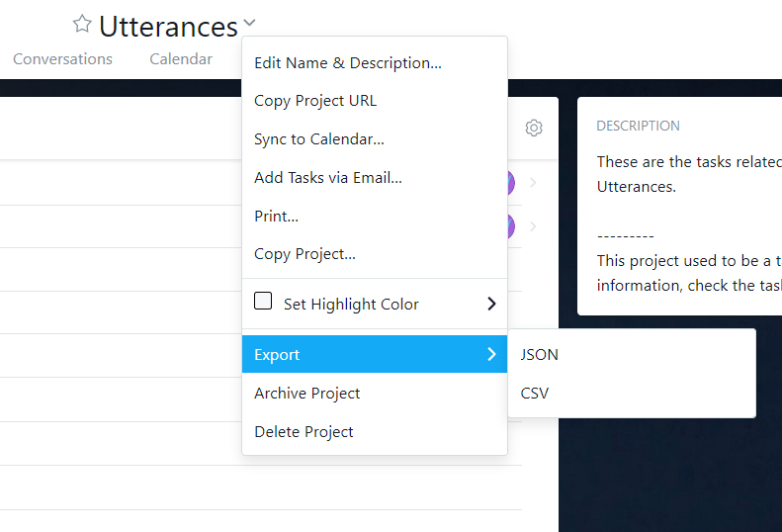Click the first task's purple assignee avatar
Viewport: 782px width, 532px height.
pyautogui.click(x=511, y=183)
